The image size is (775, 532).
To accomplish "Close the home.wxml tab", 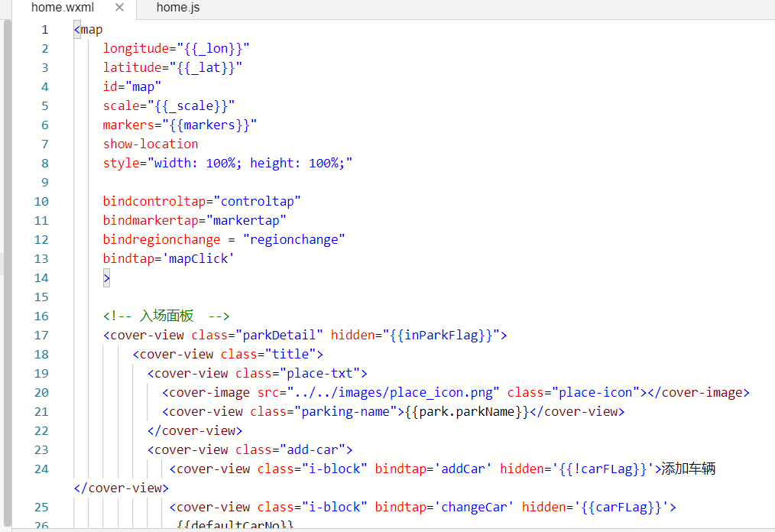I will point(119,8).
